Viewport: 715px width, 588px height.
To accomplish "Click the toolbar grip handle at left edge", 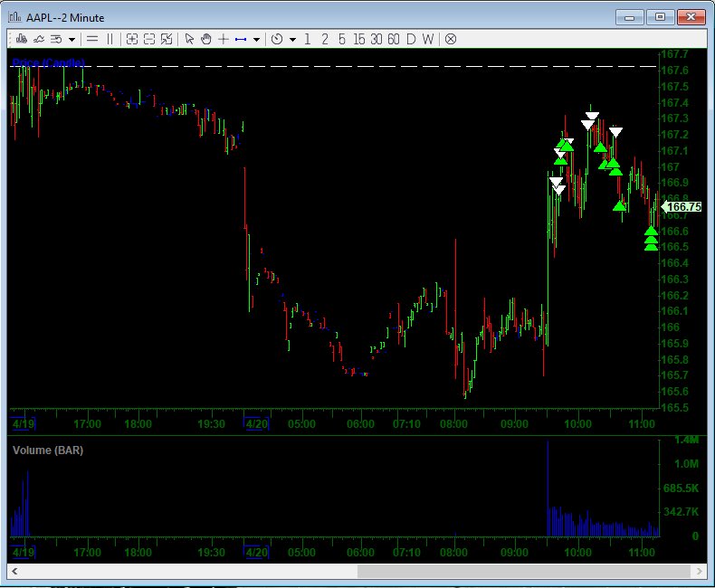I will click(x=11, y=39).
